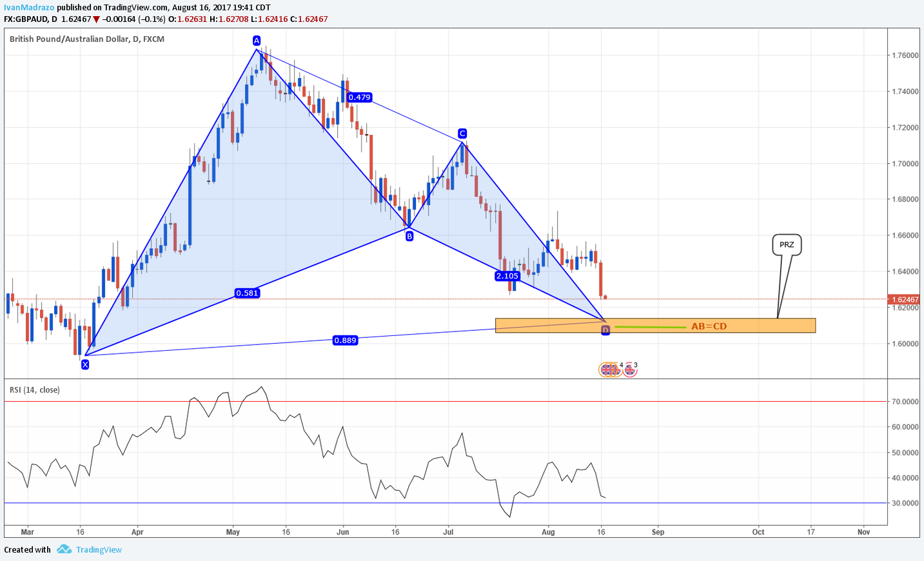Click the RSI 30.0000 axis label
Screen dimensions: 924x561
905,503
